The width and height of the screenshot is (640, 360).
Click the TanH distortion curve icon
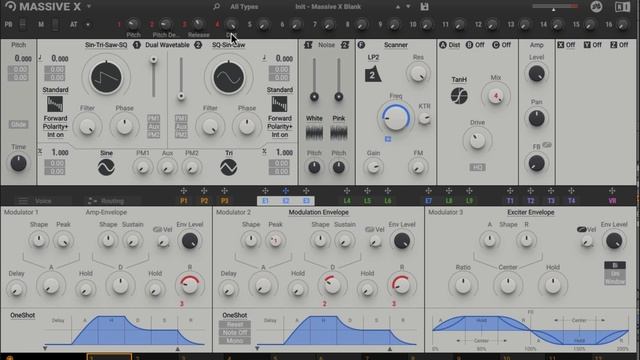pos(459,96)
